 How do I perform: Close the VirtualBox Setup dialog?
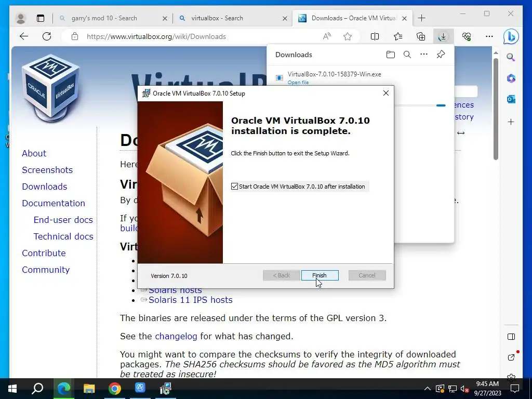(386, 93)
